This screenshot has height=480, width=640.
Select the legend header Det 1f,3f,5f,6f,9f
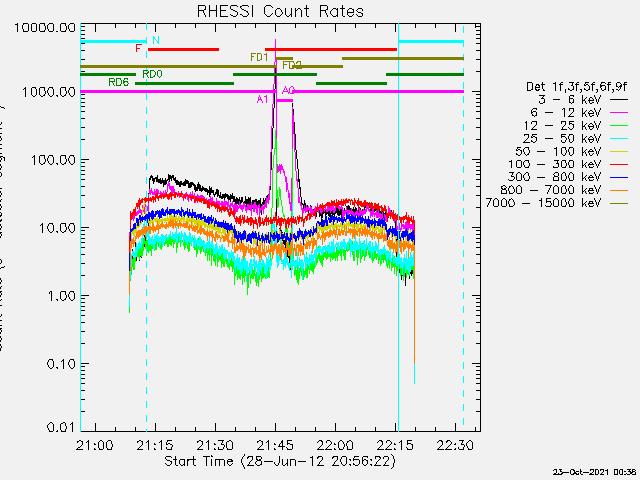click(x=576, y=87)
